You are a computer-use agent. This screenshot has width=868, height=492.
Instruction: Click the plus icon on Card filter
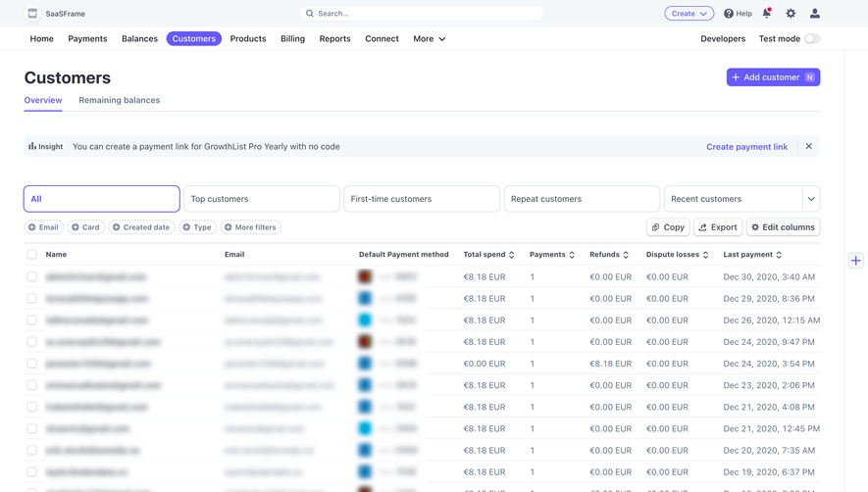click(76, 227)
